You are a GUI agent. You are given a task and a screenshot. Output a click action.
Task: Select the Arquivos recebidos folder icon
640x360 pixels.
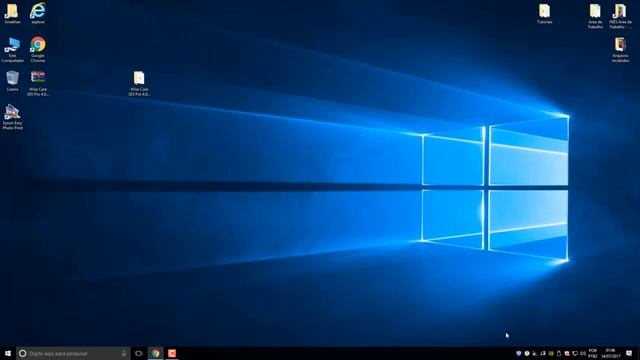point(620,50)
